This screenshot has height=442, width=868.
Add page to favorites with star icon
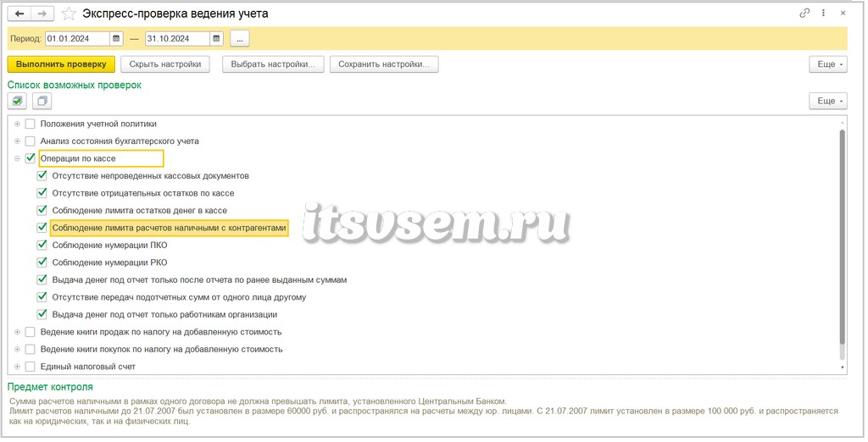tap(69, 14)
